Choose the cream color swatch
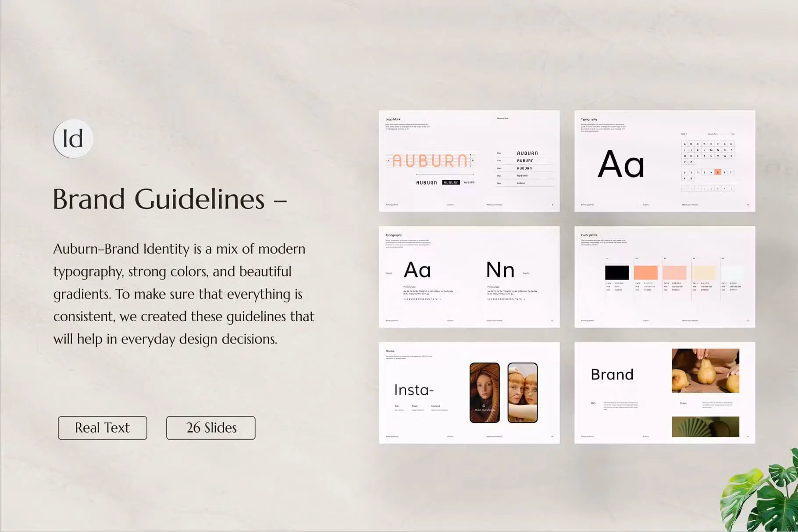The width and height of the screenshot is (798, 532). pyautogui.click(x=703, y=273)
